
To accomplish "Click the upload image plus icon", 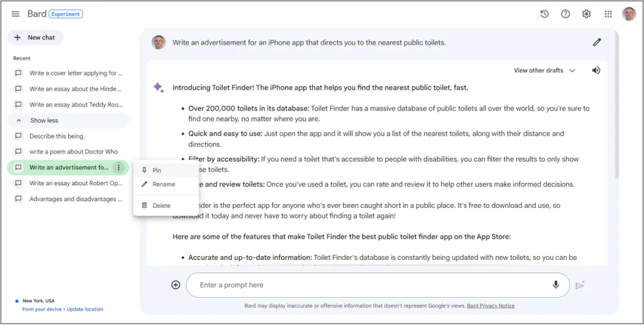I will point(176,285).
